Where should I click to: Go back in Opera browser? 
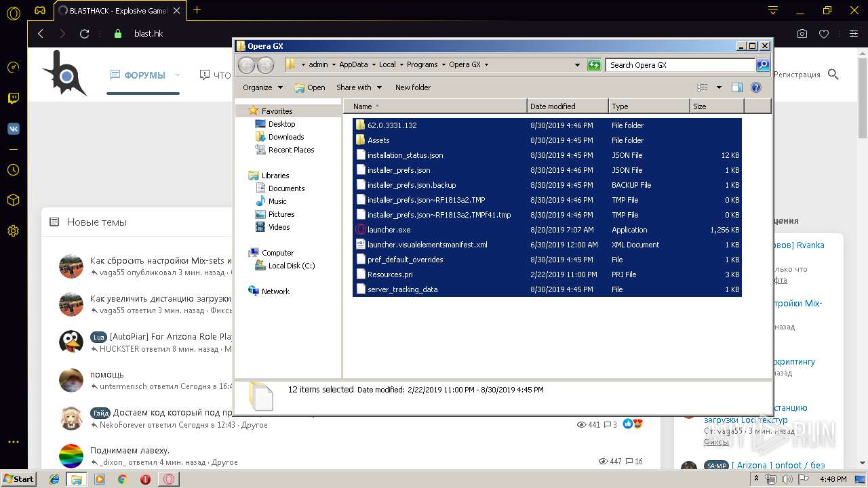41,34
